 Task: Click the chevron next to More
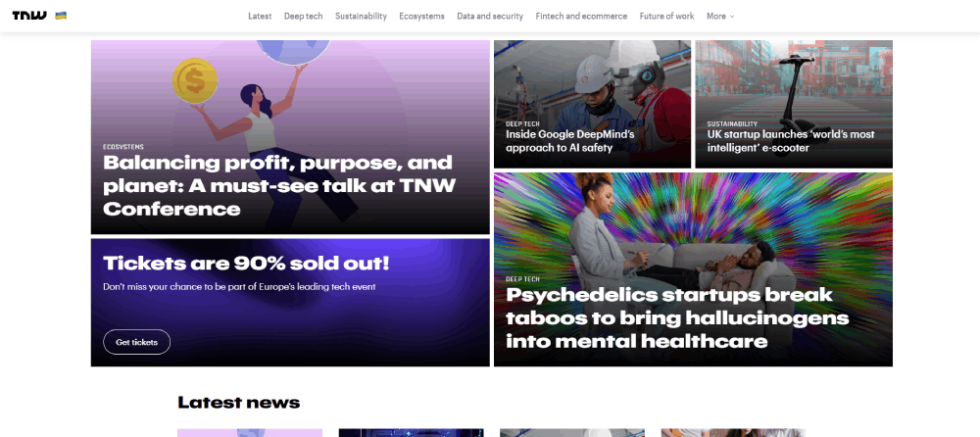pos(732,17)
